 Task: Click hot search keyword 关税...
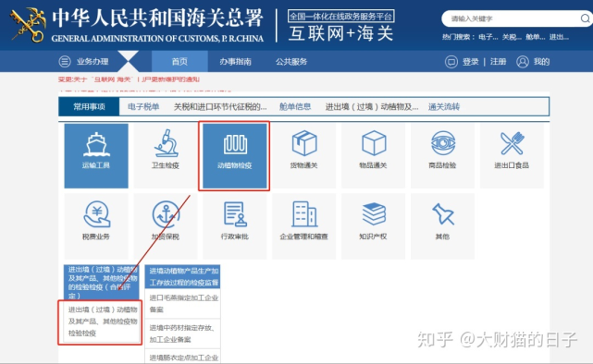512,37
